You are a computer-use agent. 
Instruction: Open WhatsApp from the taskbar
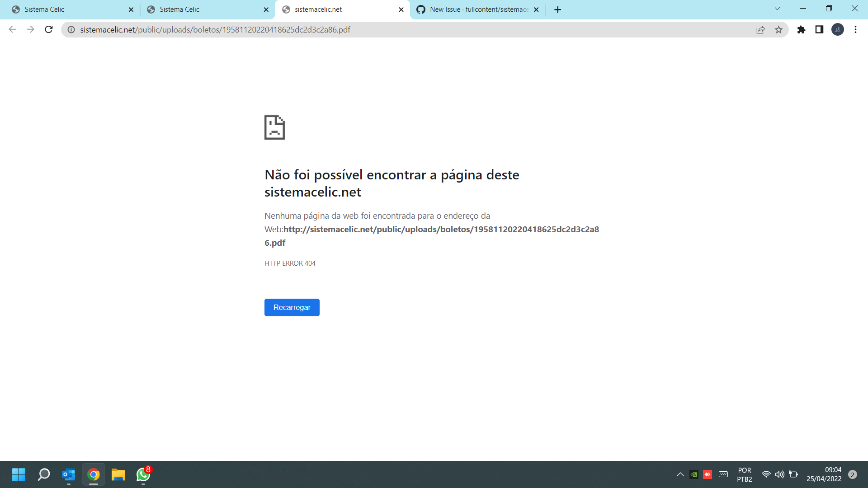(x=143, y=474)
